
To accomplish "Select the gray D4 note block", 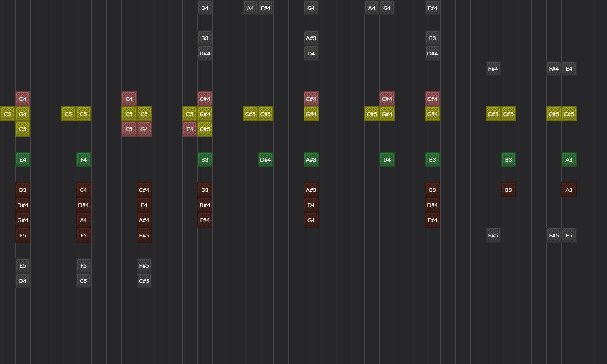I will click(311, 54).
